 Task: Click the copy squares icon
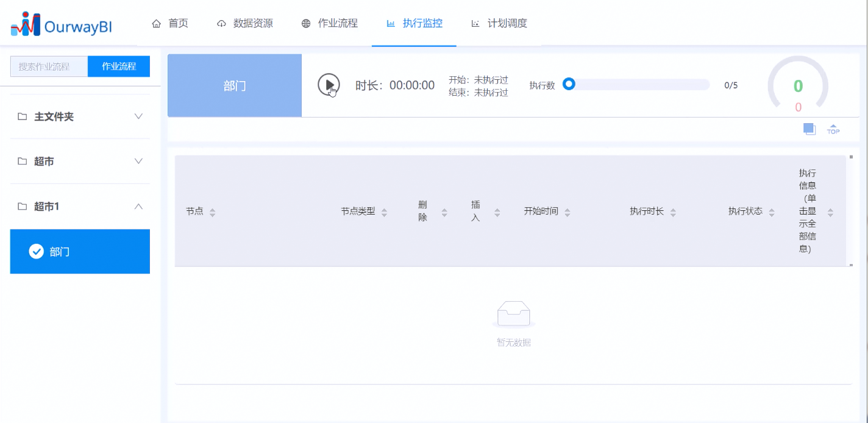pos(809,129)
